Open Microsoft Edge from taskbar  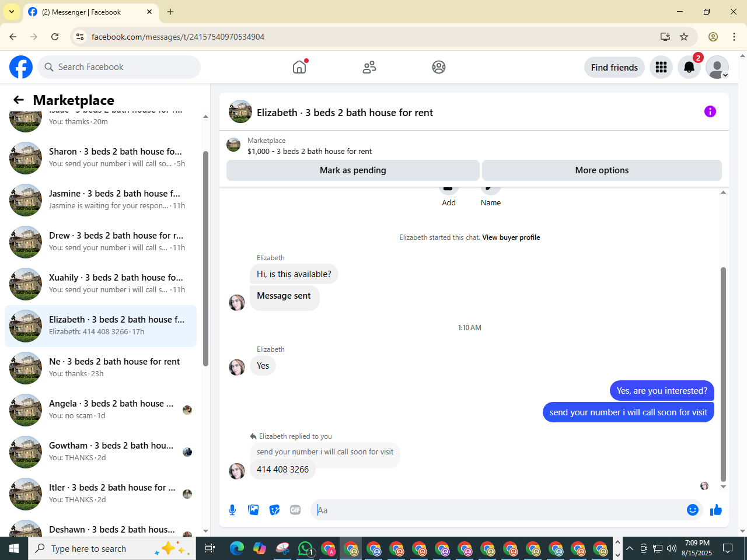tap(237, 548)
